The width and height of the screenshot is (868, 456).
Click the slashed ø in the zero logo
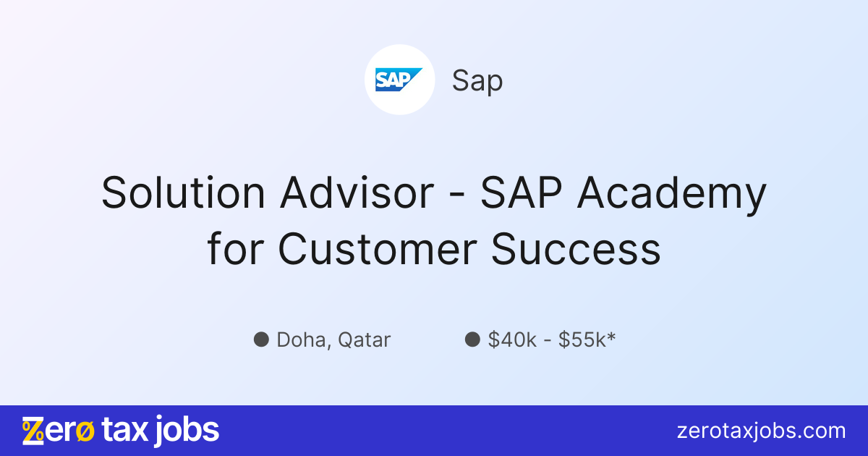pos(84,431)
